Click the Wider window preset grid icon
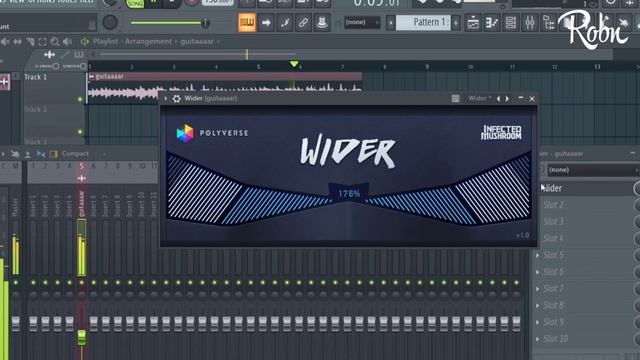This screenshot has width=640, height=360. pos(456,98)
